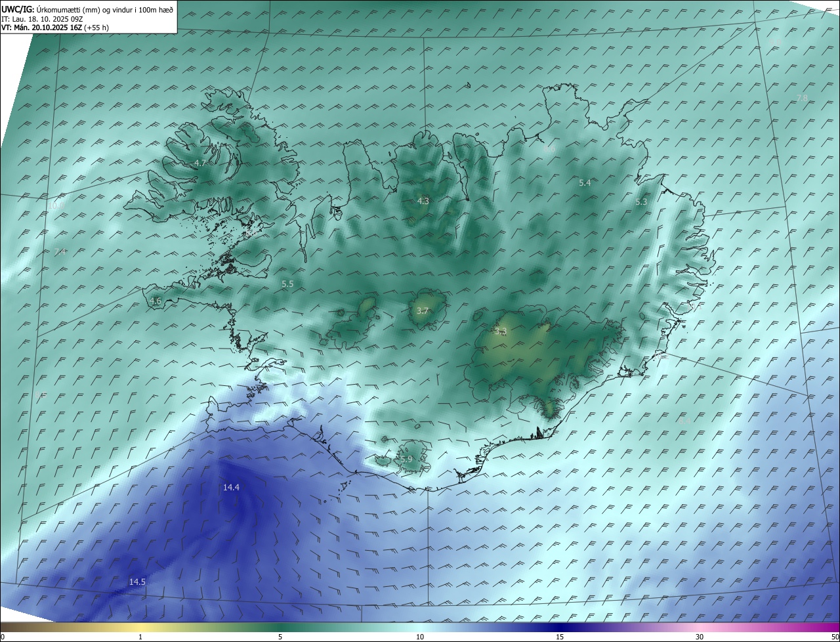The image size is (840, 642).
Task: Click the 4.3 value in north Iceland
Action: (x=423, y=201)
